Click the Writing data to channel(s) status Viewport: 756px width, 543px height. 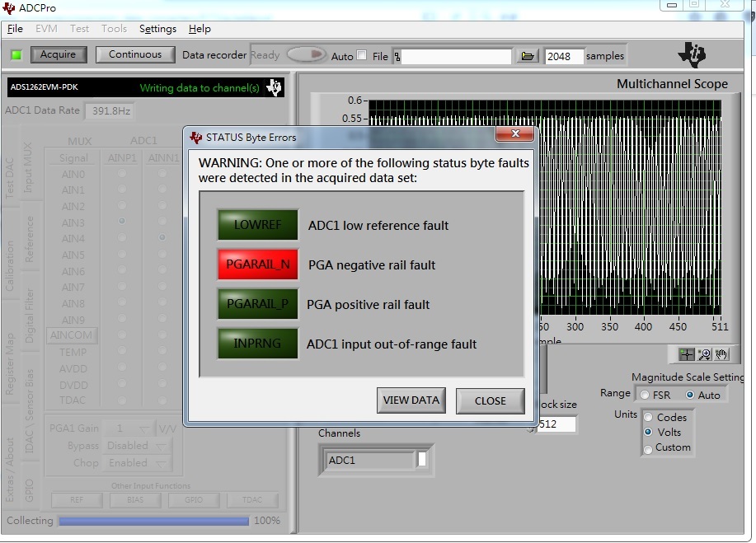click(200, 87)
